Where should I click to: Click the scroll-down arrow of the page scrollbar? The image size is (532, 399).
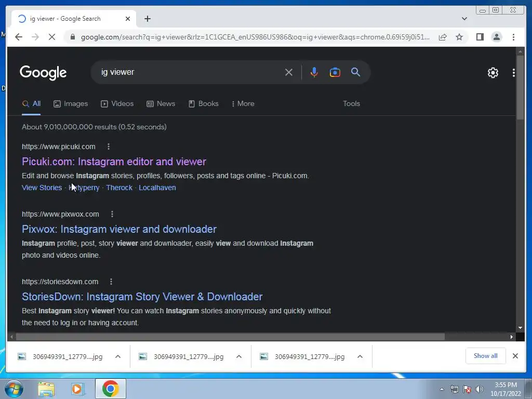pos(520,328)
